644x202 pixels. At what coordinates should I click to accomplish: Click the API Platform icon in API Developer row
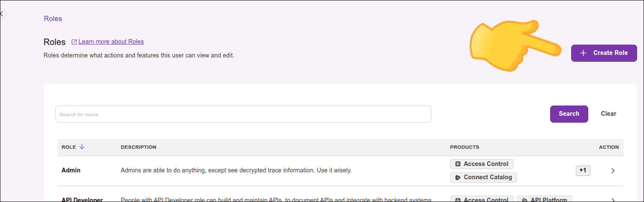[525, 199]
